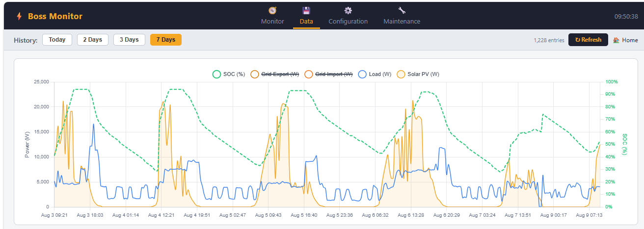The width and height of the screenshot is (644, 229).
Task: Select 3 Days history range
Action: [129, 40]
